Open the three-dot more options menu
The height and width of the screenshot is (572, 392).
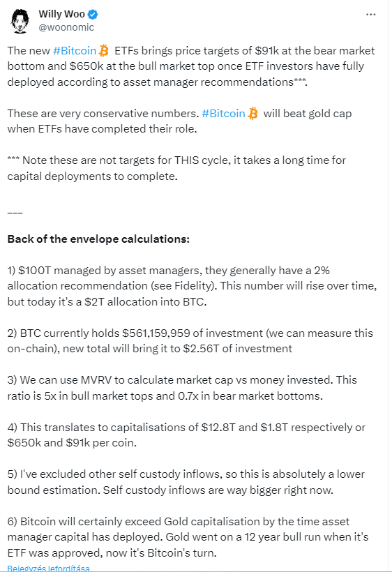pos(370,15)
